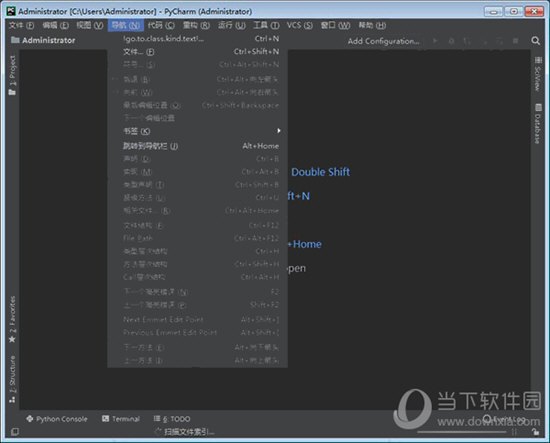Select the File Path menu entry
550x443 pixels.
pos(197,238)
